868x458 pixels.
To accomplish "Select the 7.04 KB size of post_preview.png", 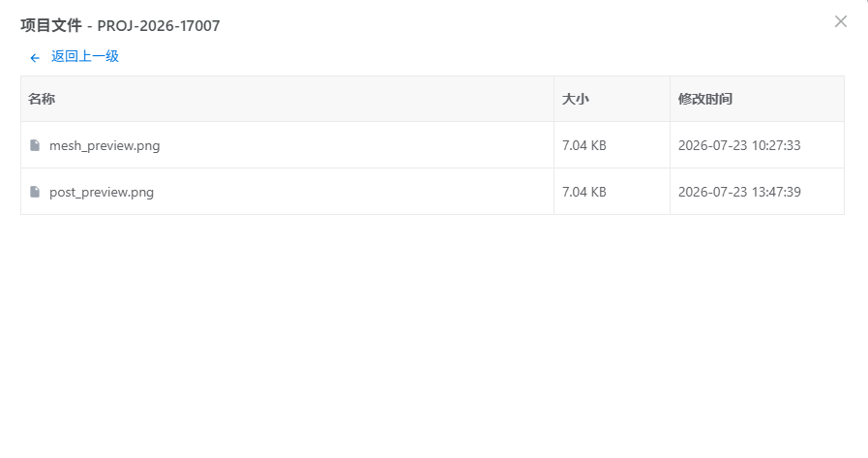I will click(x=584, y=192).
